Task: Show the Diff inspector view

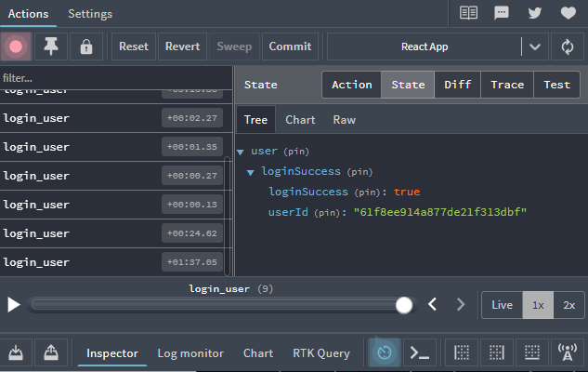Action: click(458, 85)
